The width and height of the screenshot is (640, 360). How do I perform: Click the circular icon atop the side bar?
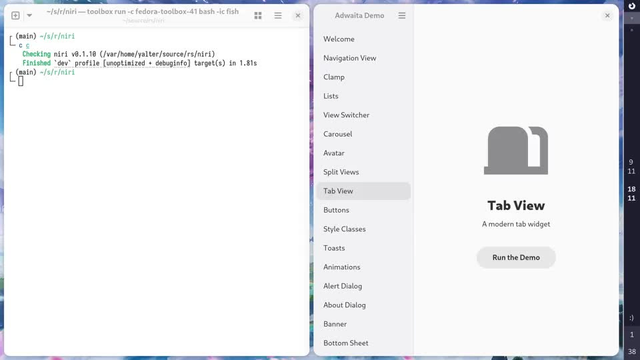point(632,6)
